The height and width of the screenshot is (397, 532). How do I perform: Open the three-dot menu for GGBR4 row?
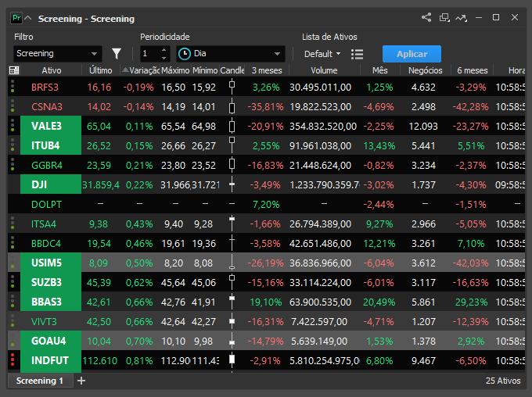pos(13,164)
